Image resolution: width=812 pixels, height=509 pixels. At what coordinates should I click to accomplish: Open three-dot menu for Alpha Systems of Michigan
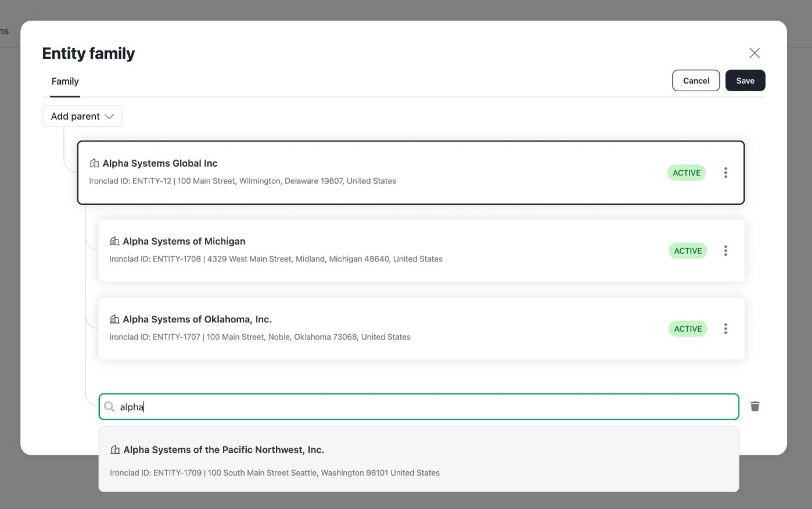point(725,250)
